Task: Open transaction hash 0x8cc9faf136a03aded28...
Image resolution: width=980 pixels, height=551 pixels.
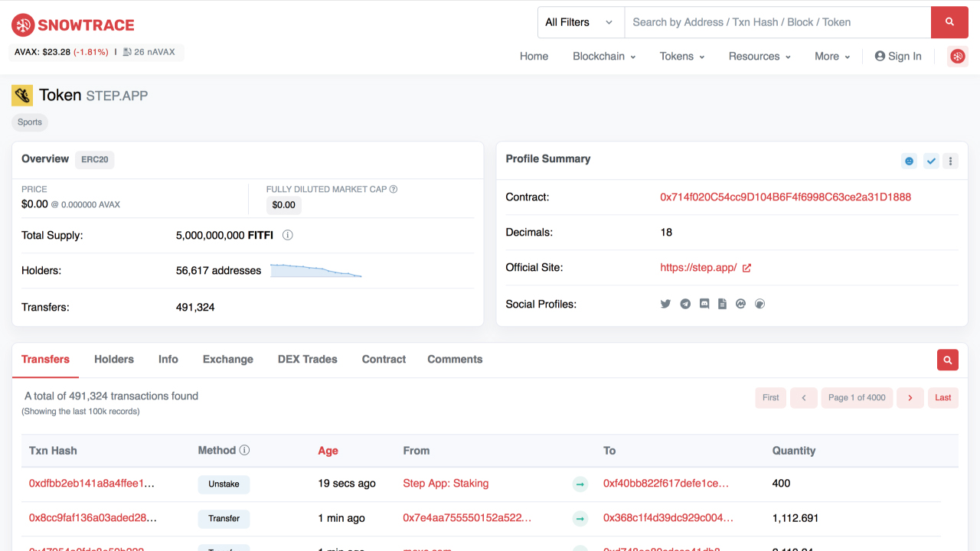Action: (x=93, y=518)
